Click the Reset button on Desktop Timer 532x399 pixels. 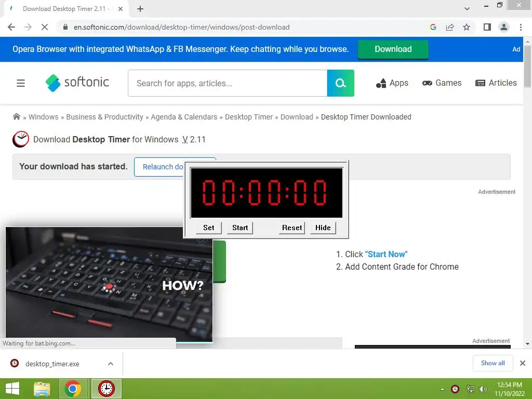pos(292,228)
